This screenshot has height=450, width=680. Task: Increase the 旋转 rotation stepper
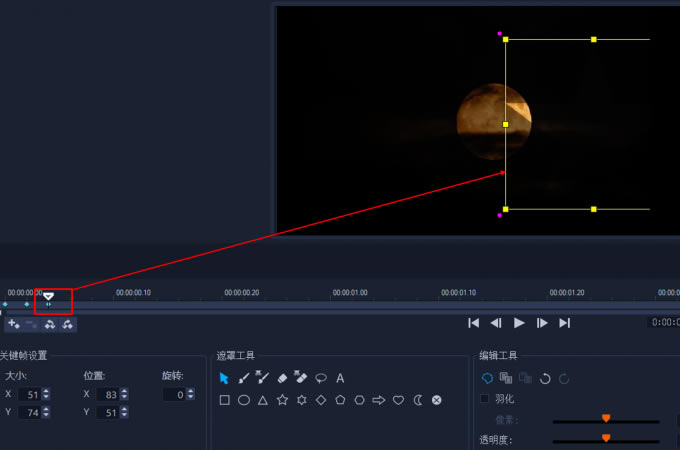pos(192,391)
